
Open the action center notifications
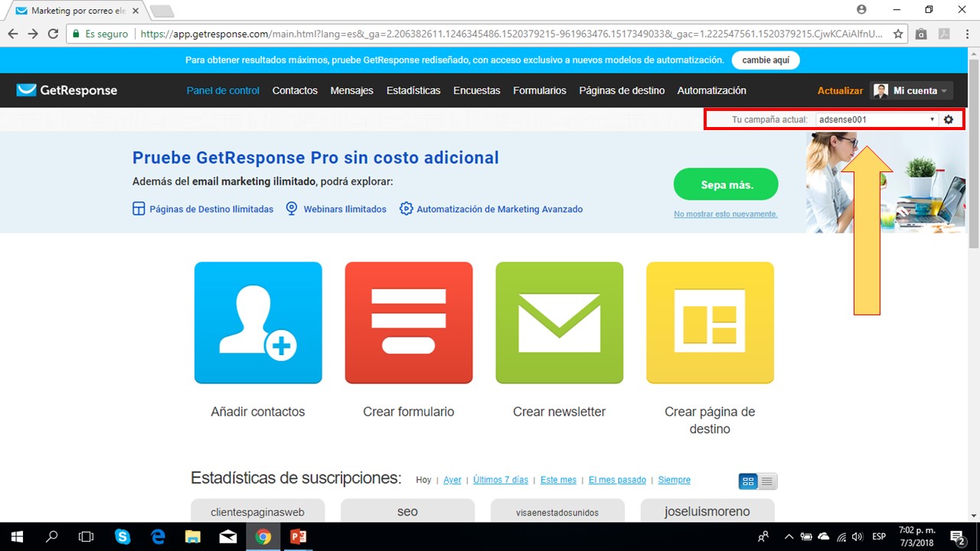click(x=958, y=536)
